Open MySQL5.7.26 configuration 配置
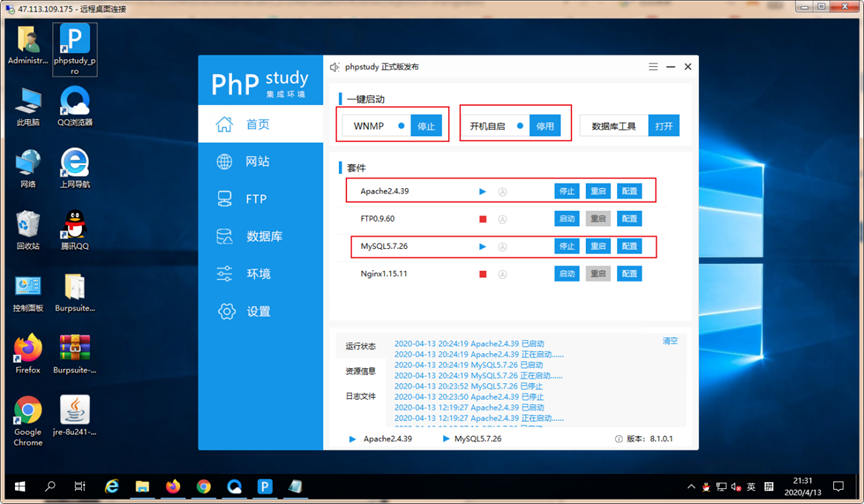The image size is (864, 504). click(x=629, y=246)
